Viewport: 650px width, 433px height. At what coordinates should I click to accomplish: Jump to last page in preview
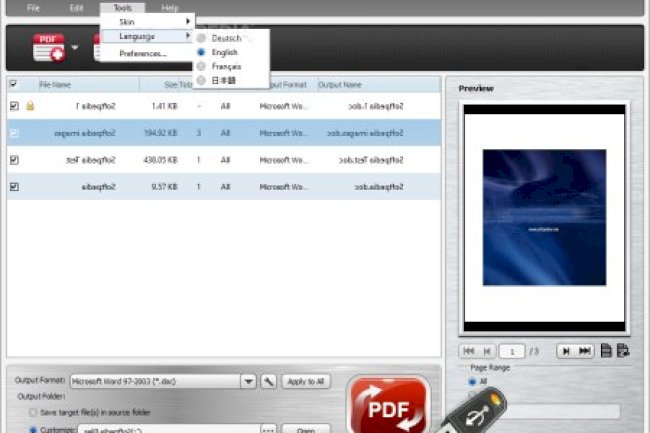pos(585,351)
